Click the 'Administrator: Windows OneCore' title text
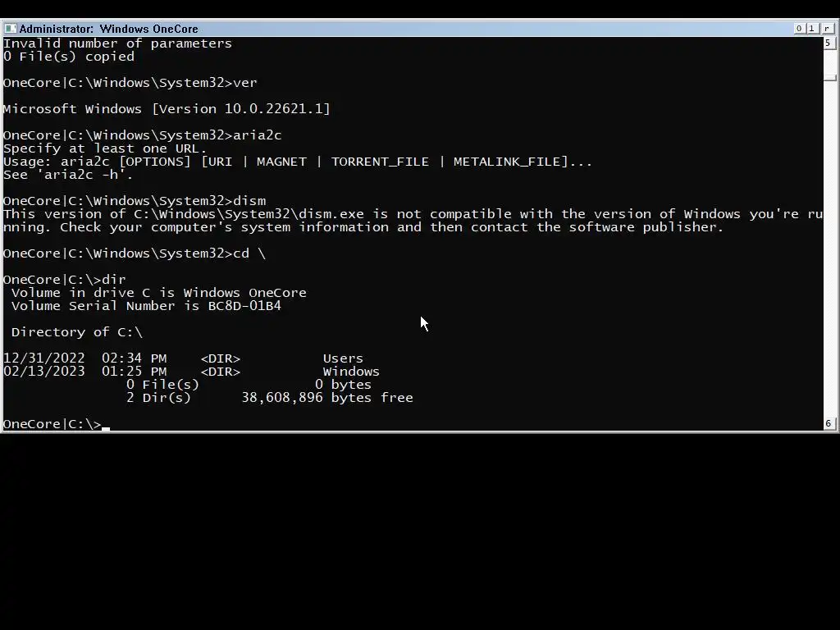 pos(109,29)
